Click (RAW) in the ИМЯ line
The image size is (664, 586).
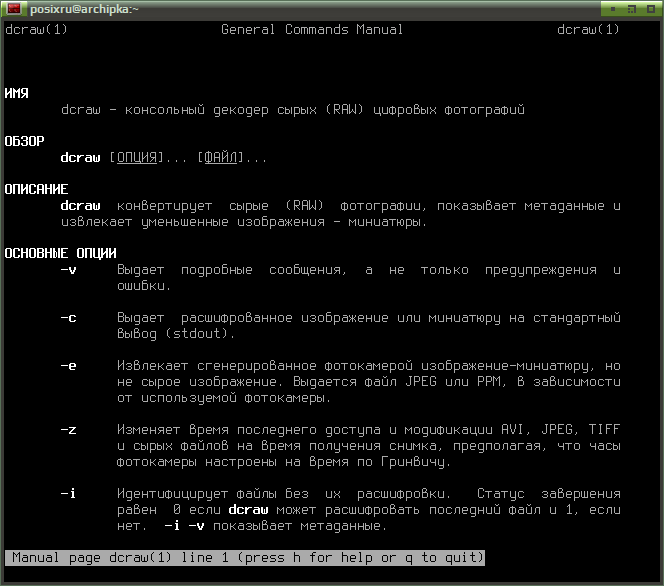(x=344, y=110)
